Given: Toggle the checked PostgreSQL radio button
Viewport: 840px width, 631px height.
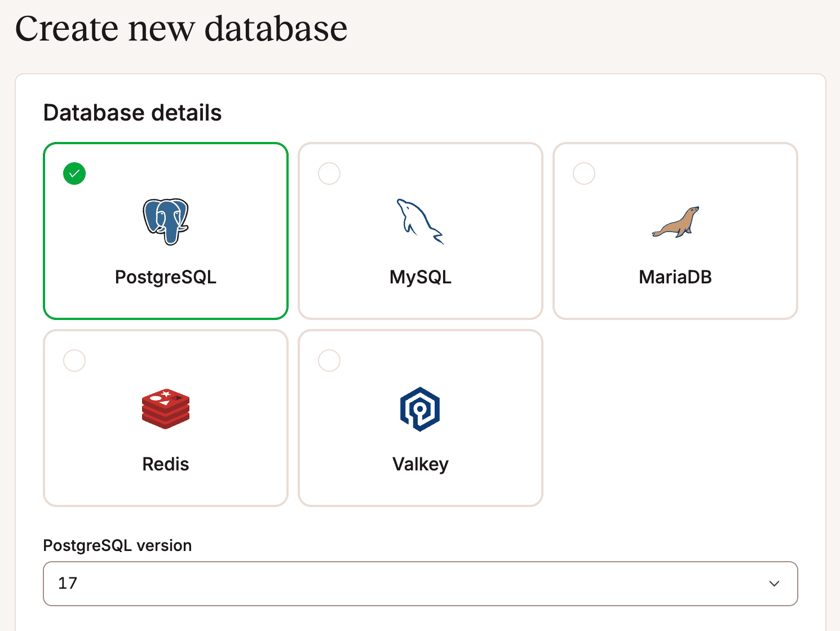Looking at the screenshot, I should click(x=74, y=174).
